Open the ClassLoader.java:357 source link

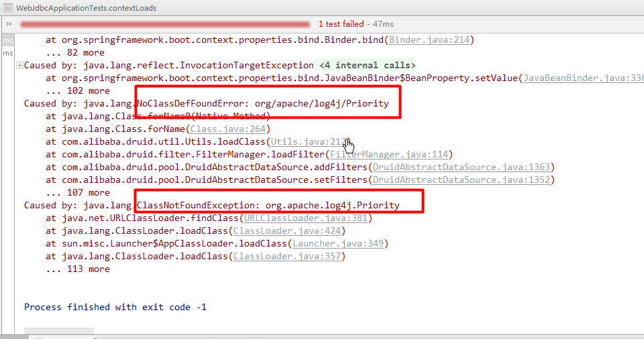point(286,257)
